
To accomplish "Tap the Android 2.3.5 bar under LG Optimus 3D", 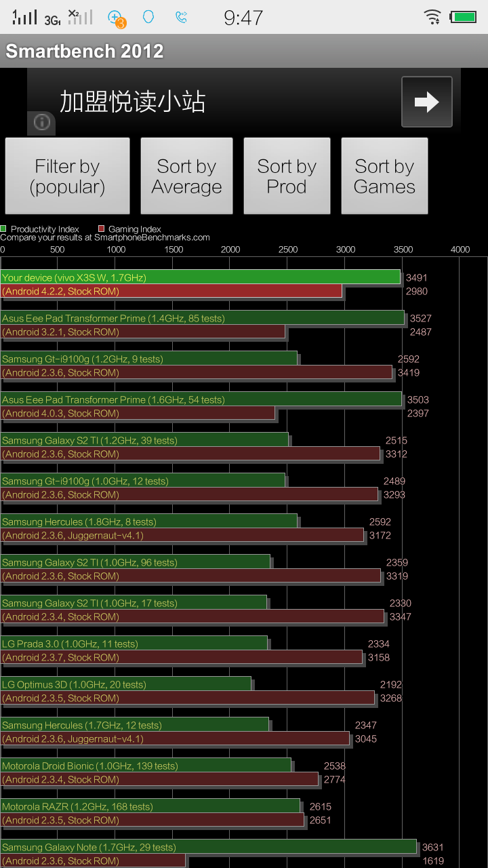I will 188,698.
